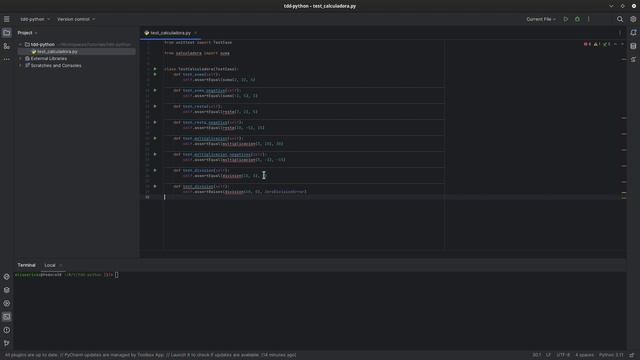The image size is (640, 360).
Task: Close the test_calculadora.py tab
Action: [196, 33]
